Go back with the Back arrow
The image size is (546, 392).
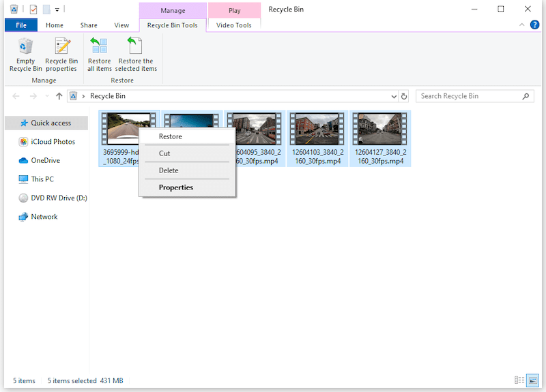[16, 96]
